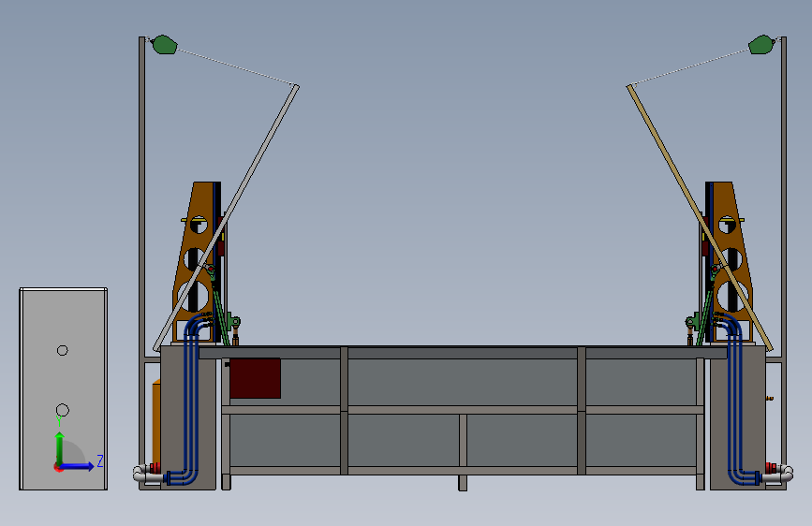Select the red valve at bottom left

click(155, 468)
